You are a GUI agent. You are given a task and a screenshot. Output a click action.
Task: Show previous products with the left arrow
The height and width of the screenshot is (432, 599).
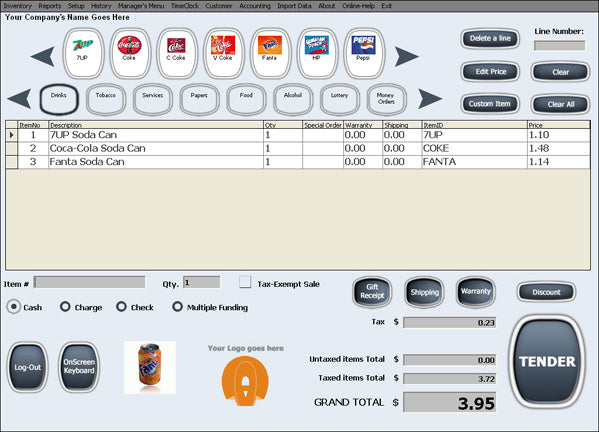42,57
